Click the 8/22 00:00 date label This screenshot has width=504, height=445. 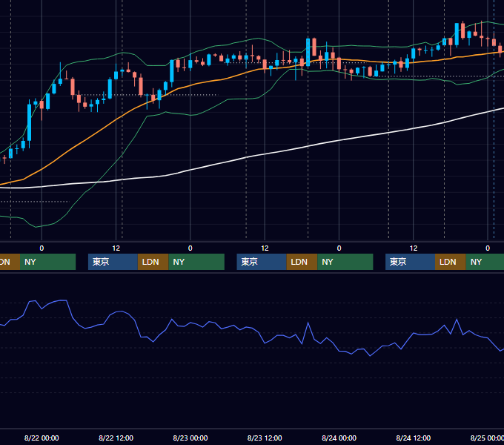click(42, 438)
